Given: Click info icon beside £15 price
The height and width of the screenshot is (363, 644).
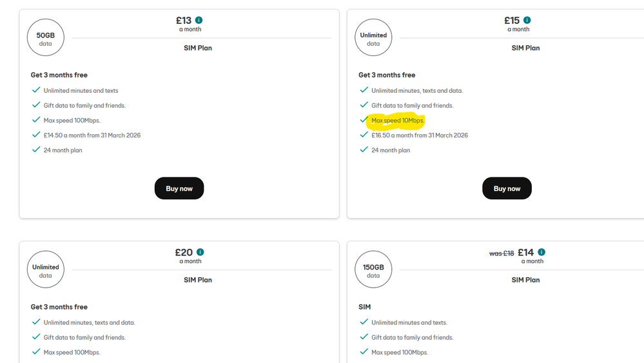Looking at the screenshot, I should coord(527,21).
